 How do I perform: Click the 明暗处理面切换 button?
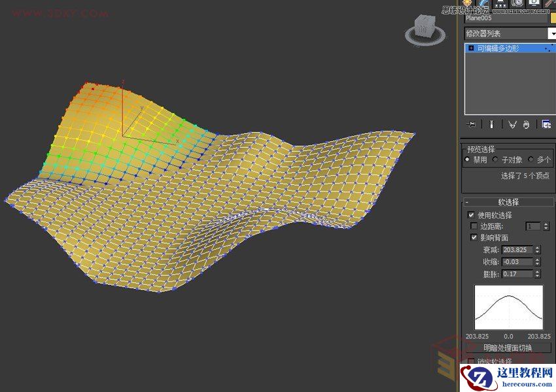510,346
